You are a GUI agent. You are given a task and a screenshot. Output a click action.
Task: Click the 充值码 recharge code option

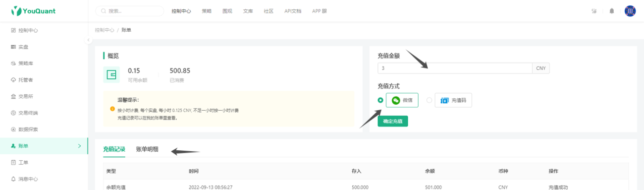tap(453, 100)
